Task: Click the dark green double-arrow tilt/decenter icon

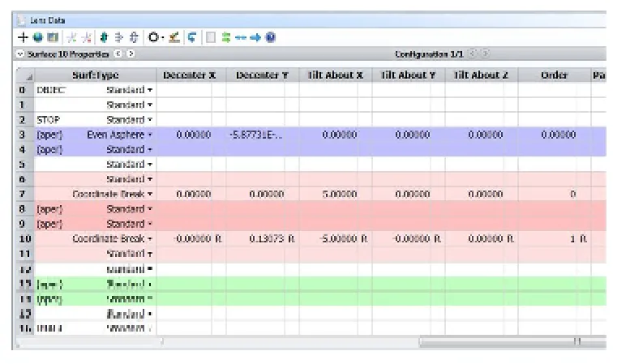Action: click(104, 37)
